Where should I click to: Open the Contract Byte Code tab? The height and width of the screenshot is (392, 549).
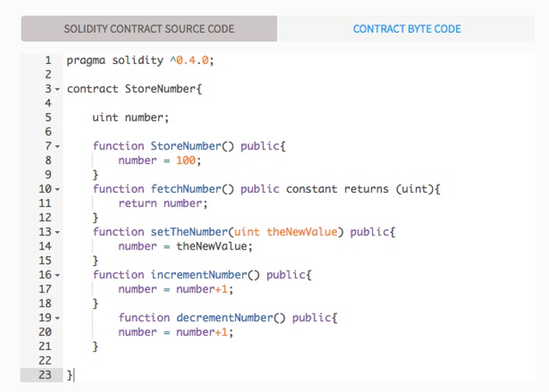[406, 29]
